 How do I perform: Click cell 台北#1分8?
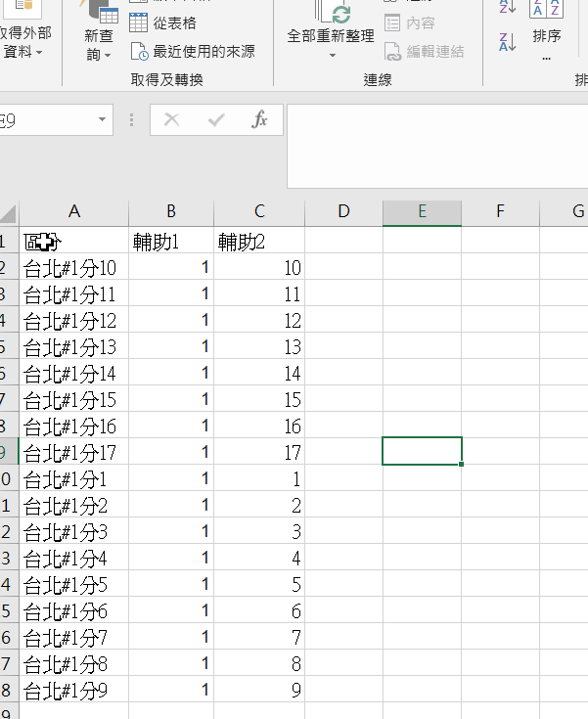73,663
